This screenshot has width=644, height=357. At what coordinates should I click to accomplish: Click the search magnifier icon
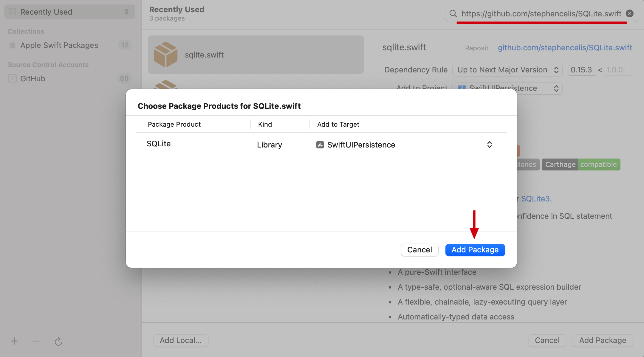[453, 13]
